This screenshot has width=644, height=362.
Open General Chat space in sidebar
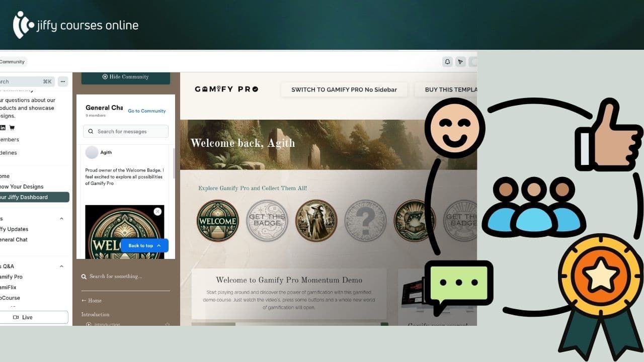click(x=14, y=240)
